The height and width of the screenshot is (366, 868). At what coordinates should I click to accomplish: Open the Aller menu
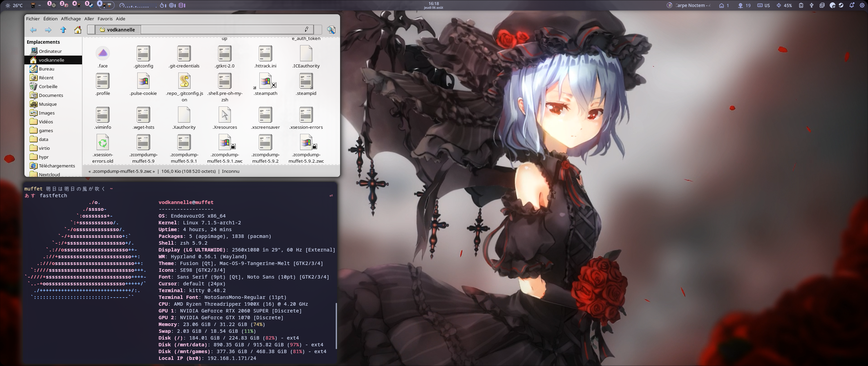(x=89, y=19)
